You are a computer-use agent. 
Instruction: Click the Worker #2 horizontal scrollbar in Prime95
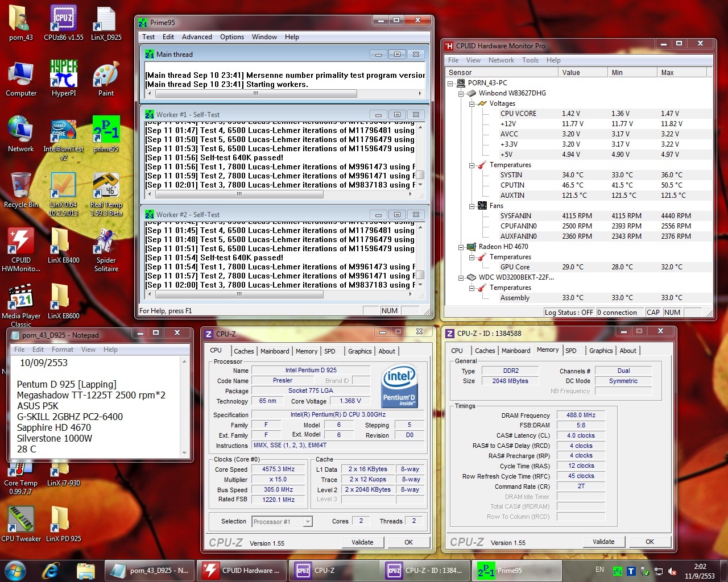click(280, 294)
